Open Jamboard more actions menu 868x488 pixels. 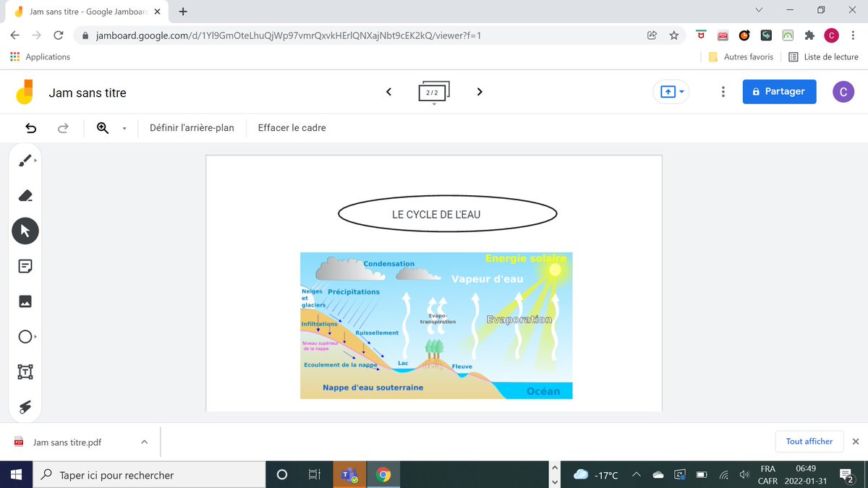click(x=723, y=92)
